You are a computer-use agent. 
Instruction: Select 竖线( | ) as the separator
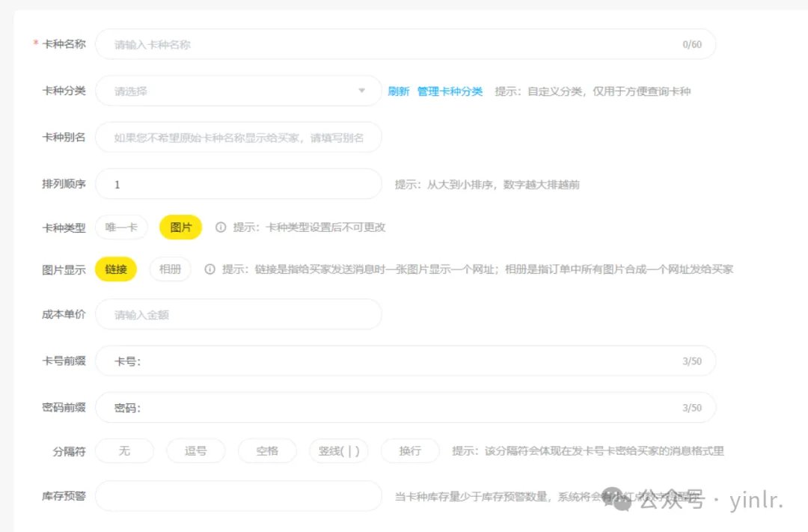click(x=339, y=451)
